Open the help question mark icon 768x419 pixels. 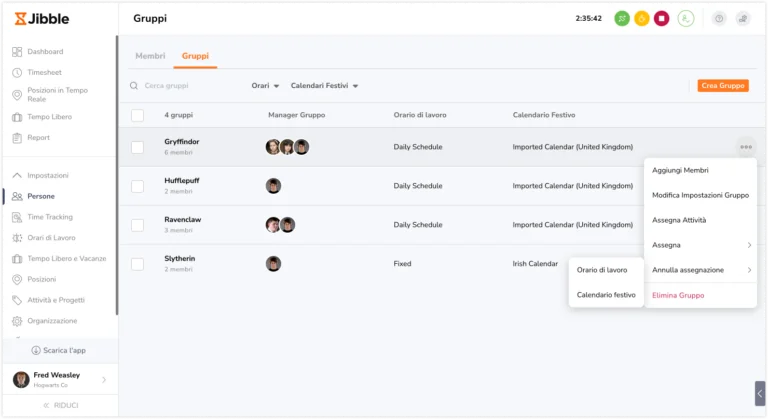pos(719,19)
